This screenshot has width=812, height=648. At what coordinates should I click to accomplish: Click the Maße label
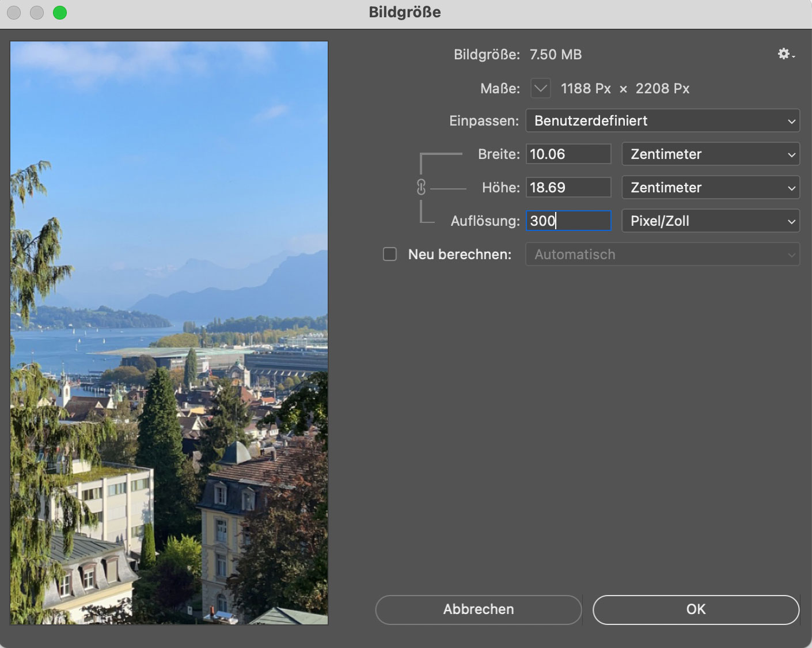500,89
